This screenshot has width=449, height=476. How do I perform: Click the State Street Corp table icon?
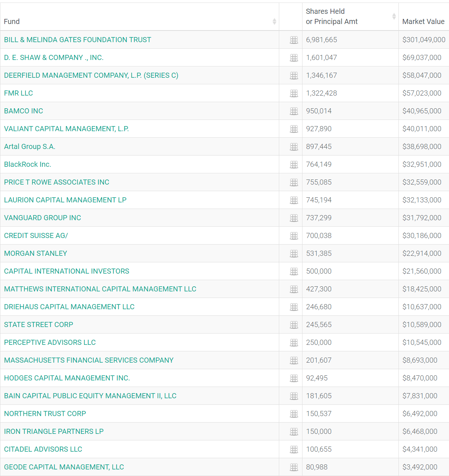(x=294, y=325)
